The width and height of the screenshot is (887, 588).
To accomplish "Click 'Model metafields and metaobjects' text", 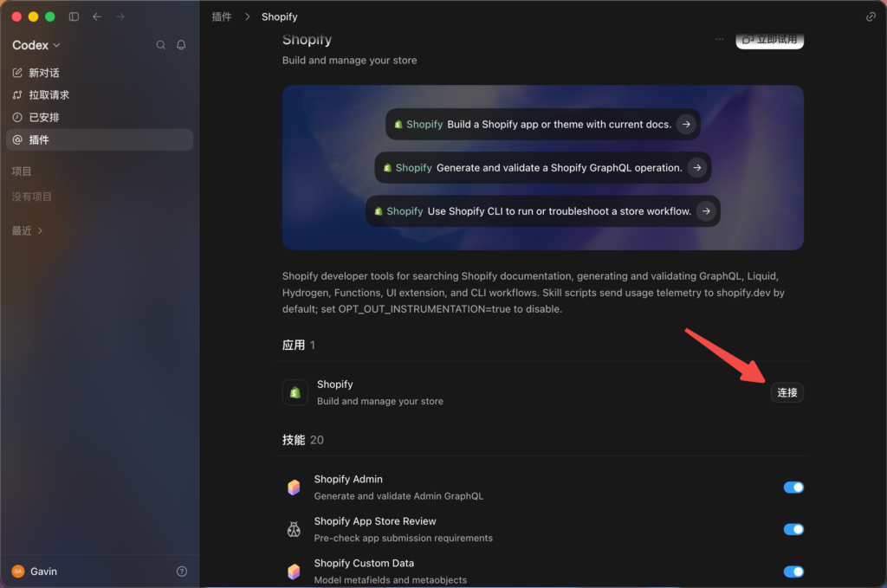I will tap(391, 580).
